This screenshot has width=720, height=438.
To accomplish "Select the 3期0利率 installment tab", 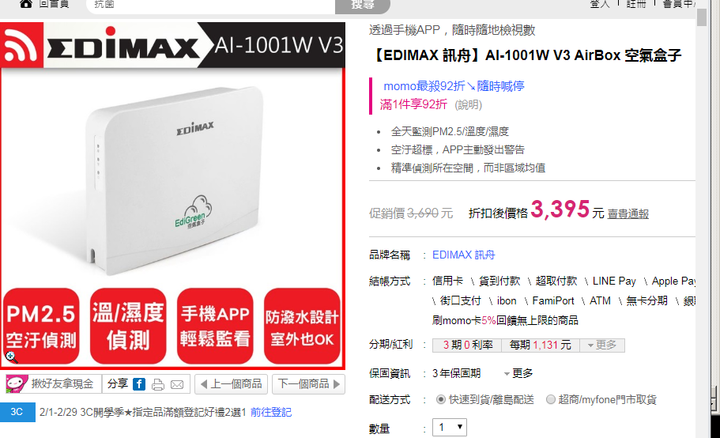I will pos(467,345).
